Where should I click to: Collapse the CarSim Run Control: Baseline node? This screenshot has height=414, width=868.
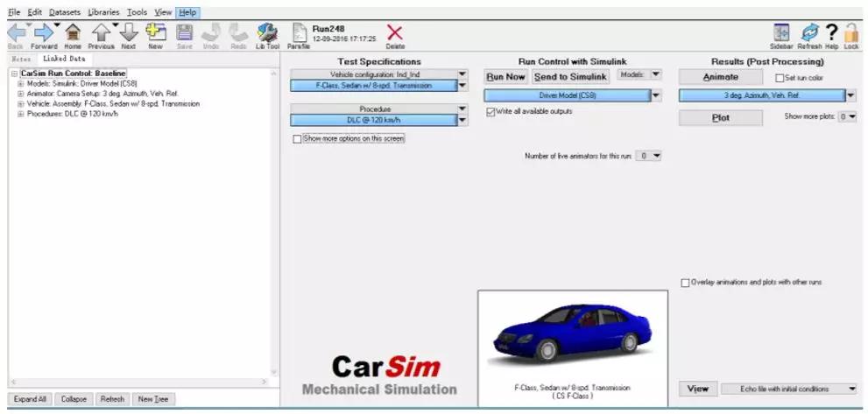[14, 73]
